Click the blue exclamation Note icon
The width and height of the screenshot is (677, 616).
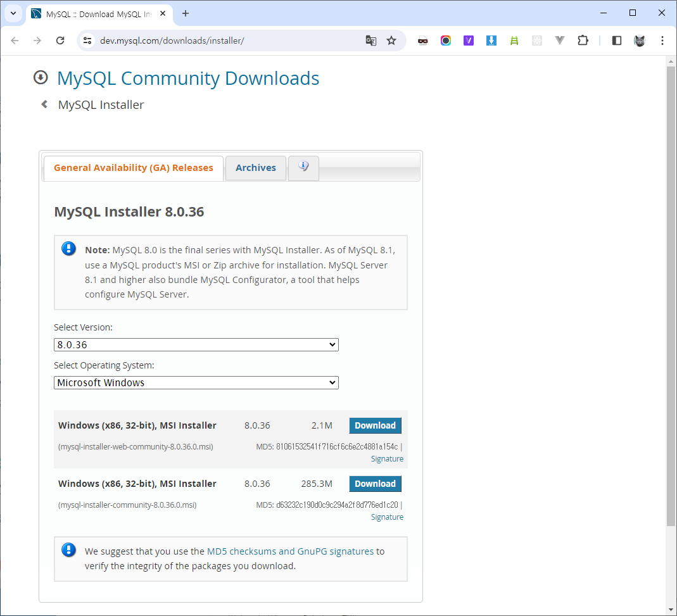coord(68,249)
